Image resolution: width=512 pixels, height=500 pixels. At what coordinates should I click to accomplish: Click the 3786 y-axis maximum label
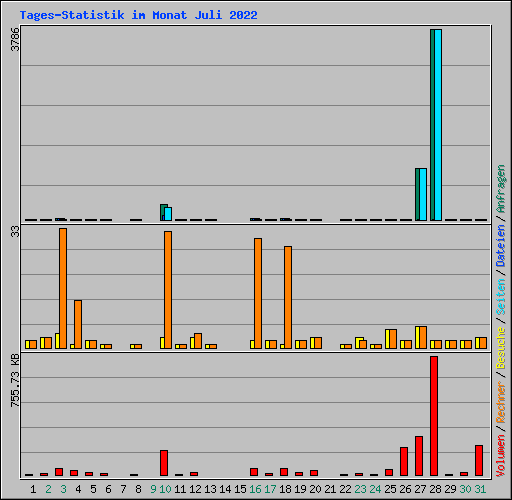(15, 39)
